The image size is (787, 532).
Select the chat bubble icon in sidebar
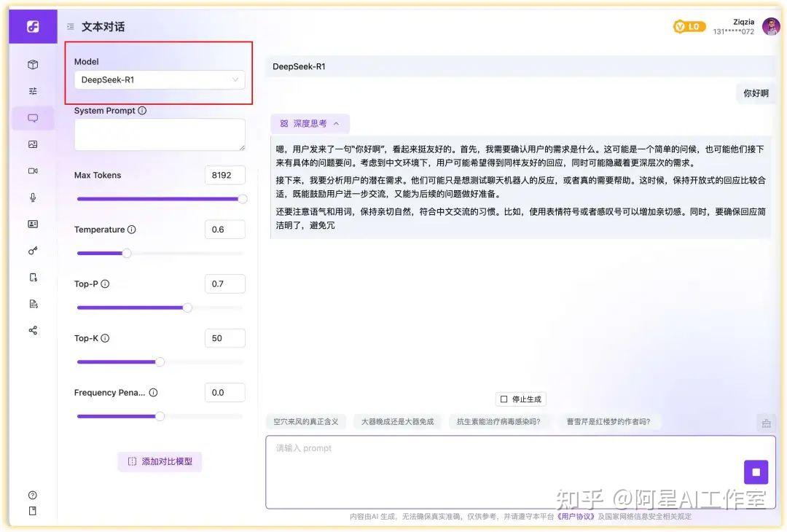pos(33,117)
